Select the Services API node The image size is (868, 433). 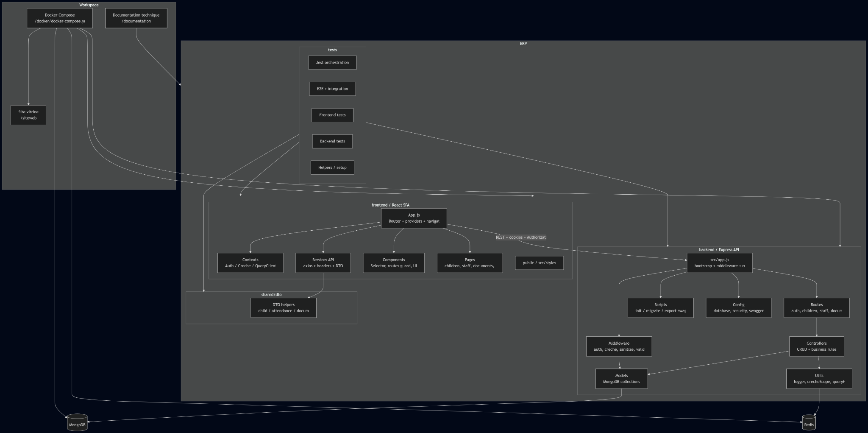tap(323, 263)
